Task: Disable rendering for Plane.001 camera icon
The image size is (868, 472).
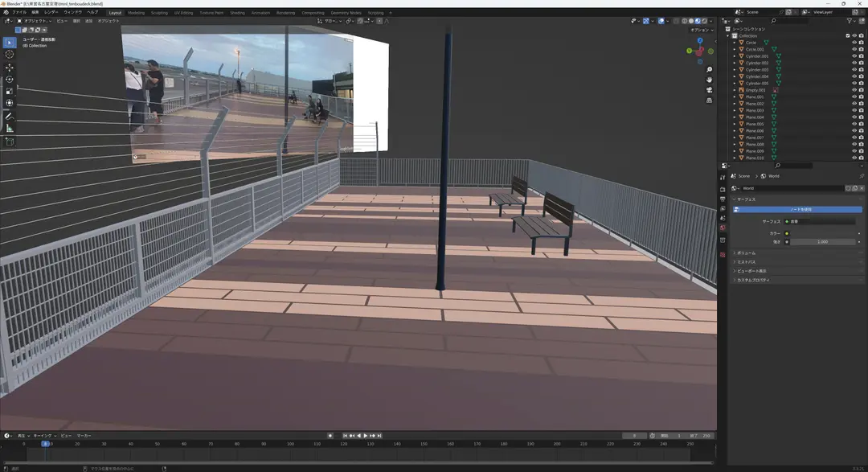Action: click(x=861, y=97)
